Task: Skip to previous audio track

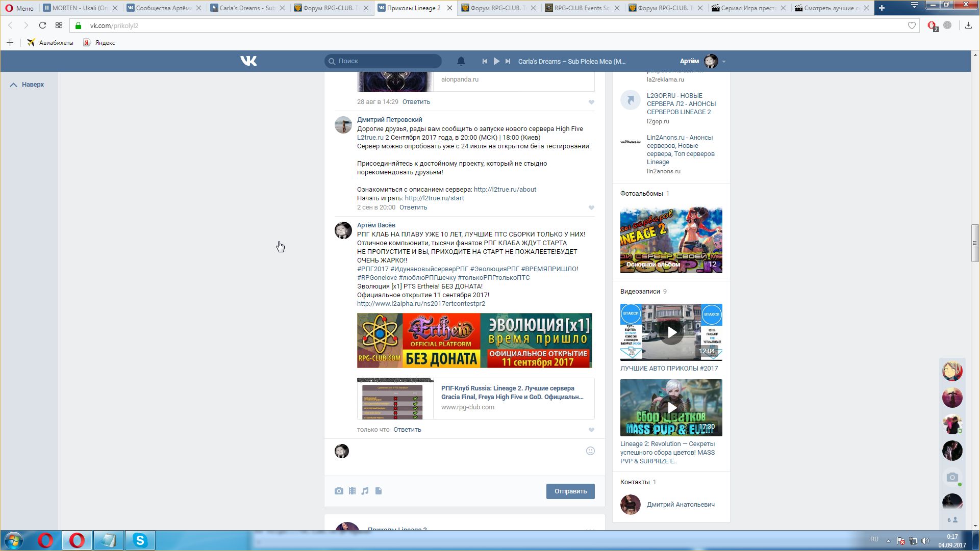Action: (x=485, y=61)
